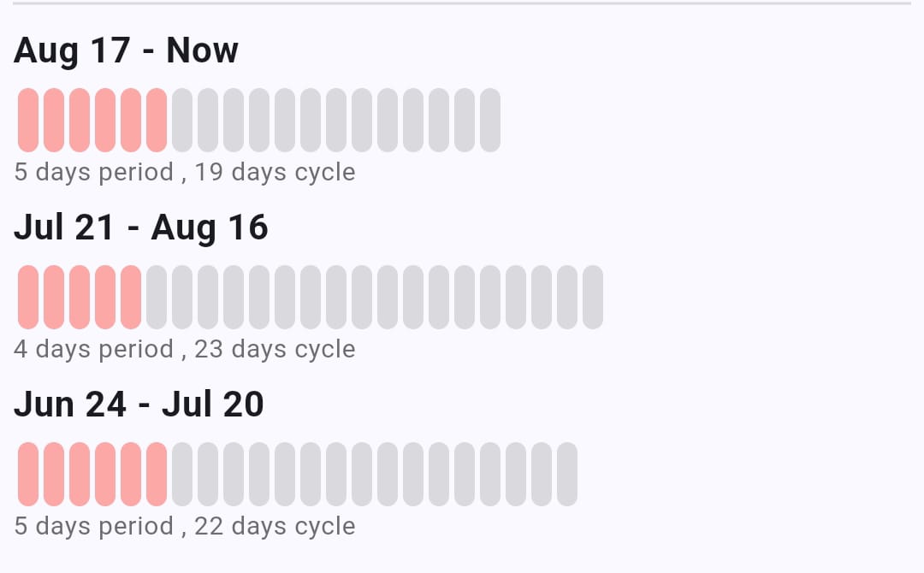Click last gray day bar in Jul 21 cycle

(x=593, y=297)
